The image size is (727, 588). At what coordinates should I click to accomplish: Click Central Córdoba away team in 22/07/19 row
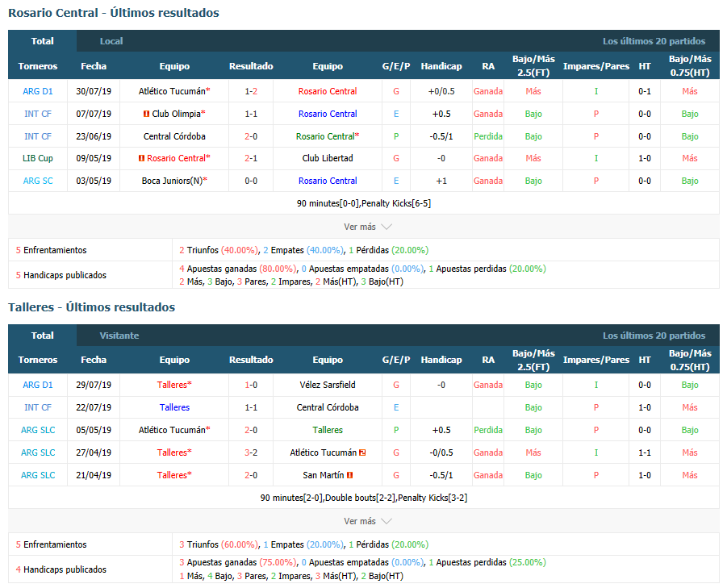coord(328,408)
